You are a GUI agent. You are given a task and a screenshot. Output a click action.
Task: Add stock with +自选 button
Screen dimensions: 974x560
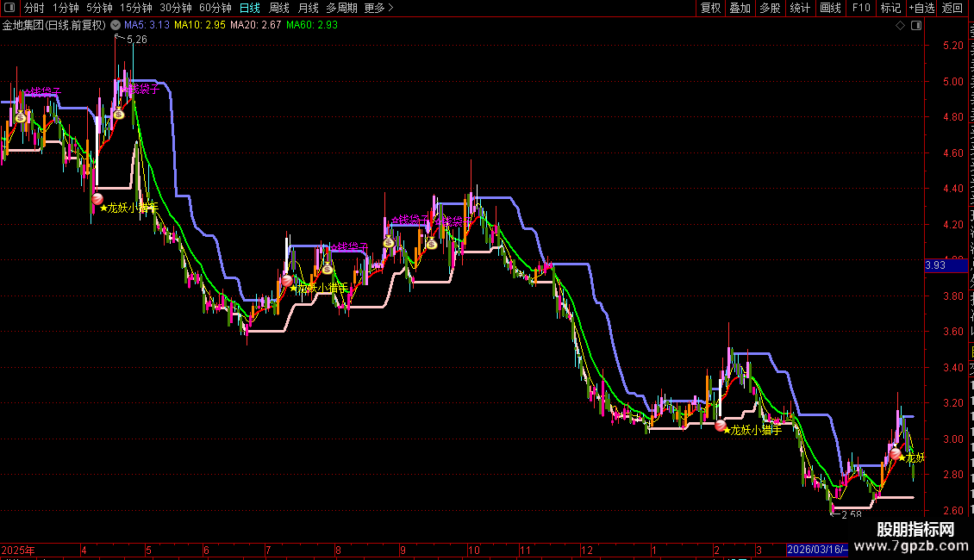click(x=921, y=8)
